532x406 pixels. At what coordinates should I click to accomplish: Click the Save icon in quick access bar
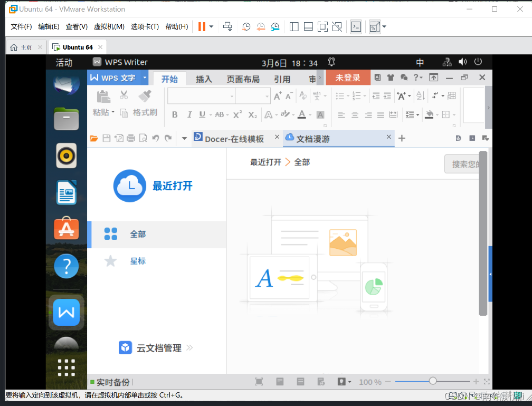107,138
